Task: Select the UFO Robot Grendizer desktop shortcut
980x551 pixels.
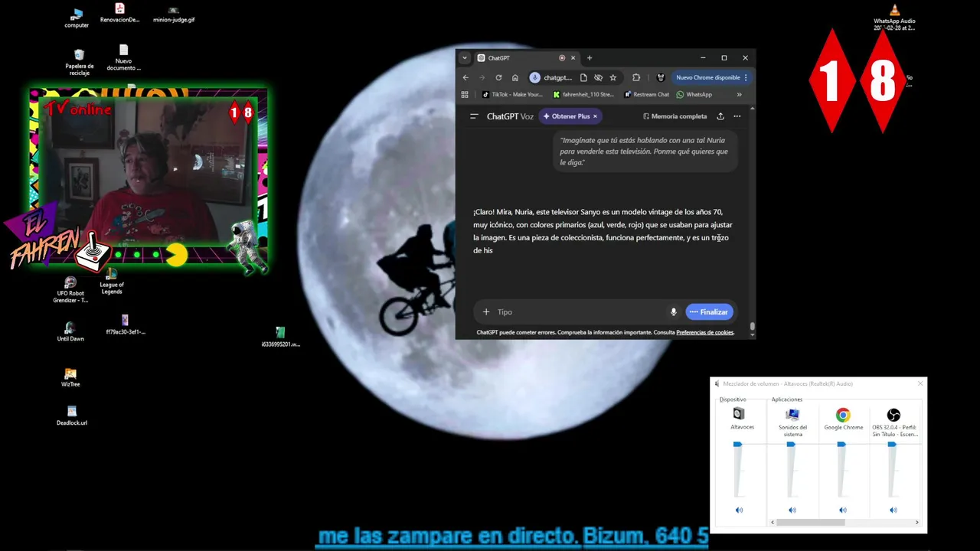Action: [70, 290]
